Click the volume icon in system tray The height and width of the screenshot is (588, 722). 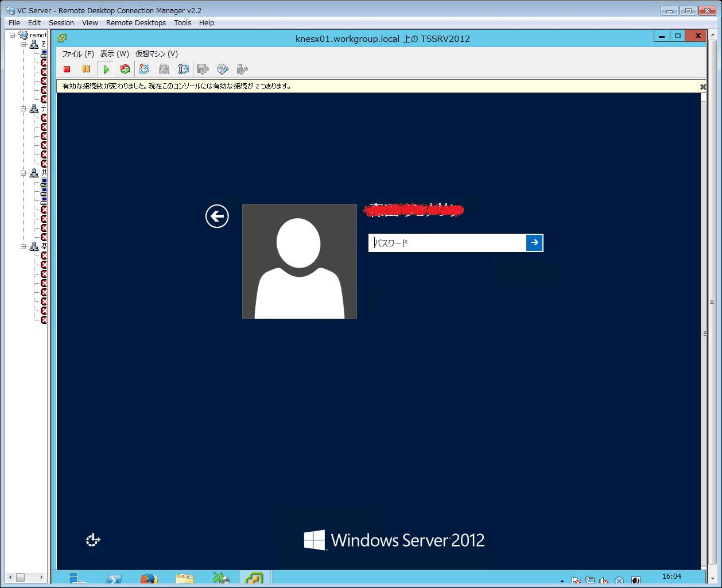[x=604, y=581]
